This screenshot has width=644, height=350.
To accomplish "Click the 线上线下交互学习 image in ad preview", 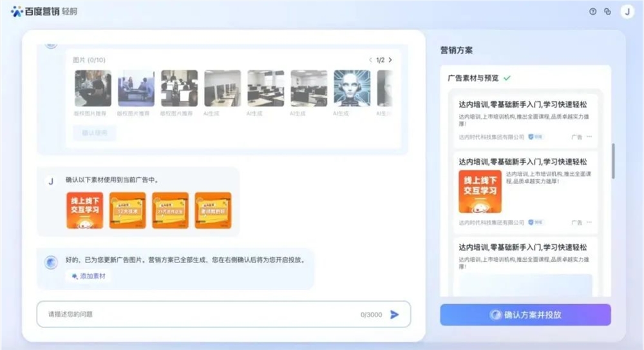I will pos(480,191).
